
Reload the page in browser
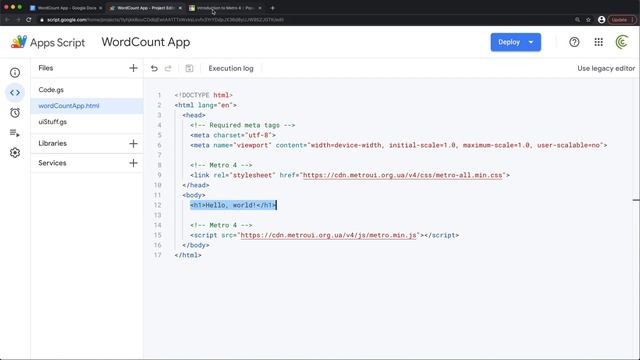click(29, 20)
